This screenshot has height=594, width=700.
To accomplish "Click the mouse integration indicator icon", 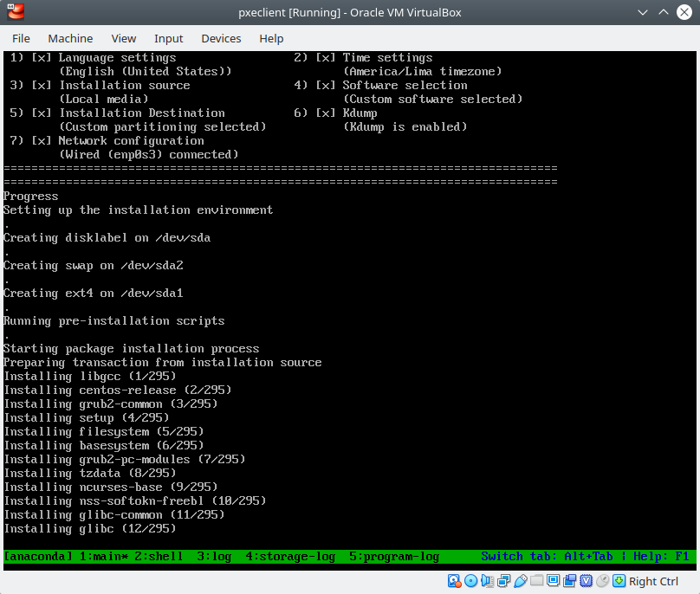I will coord(603,581).
